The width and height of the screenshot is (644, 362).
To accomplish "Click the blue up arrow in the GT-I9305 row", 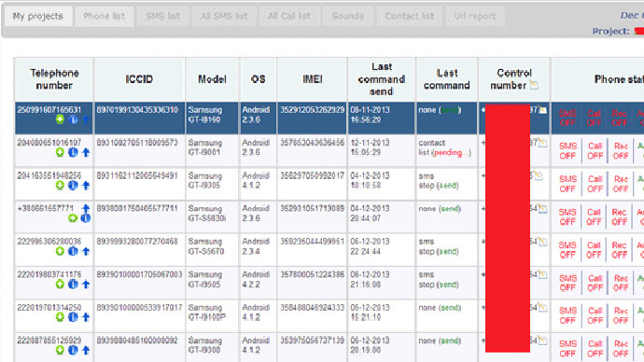I will pos(86,186).
